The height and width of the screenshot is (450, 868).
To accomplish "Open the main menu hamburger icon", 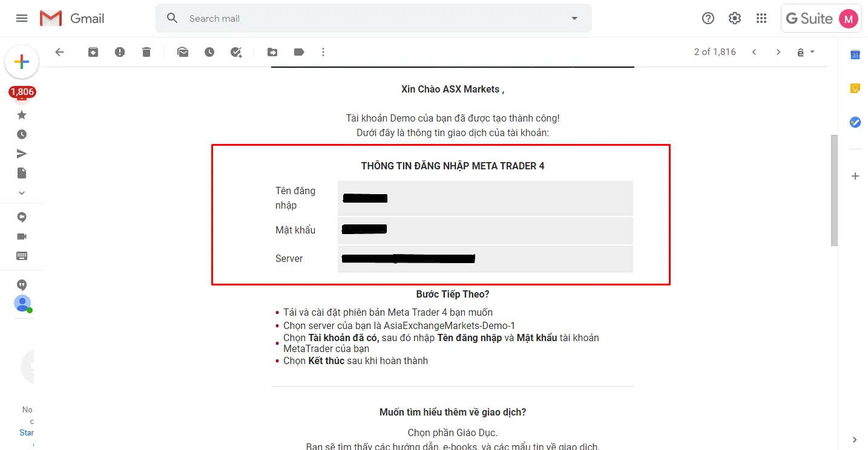I will click(x=22, y=18).
